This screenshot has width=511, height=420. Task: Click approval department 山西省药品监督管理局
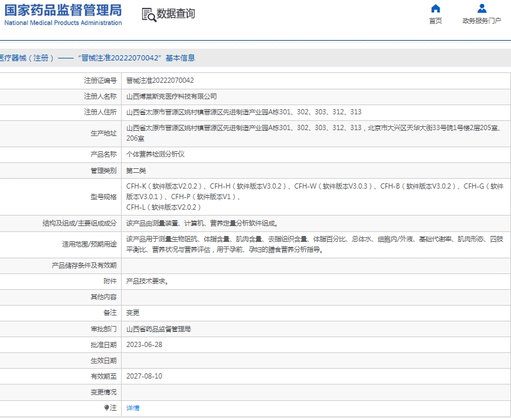tap(158, 329)
